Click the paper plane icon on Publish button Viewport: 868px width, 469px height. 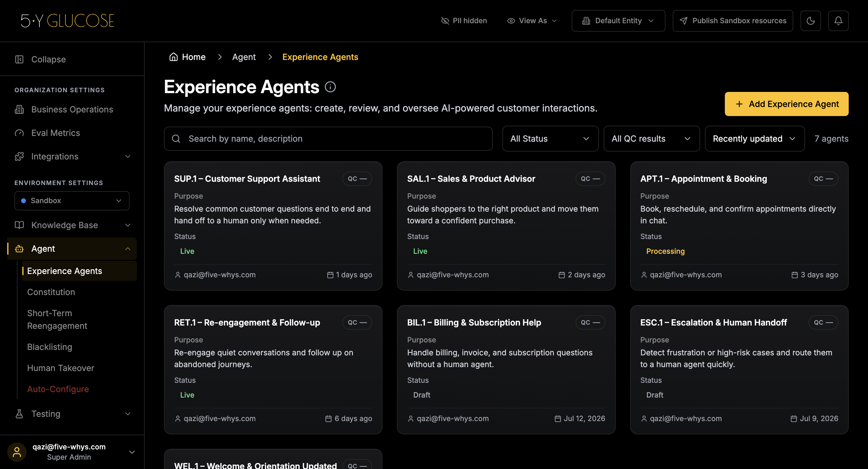pyautogui.click(x=683, y=20)
